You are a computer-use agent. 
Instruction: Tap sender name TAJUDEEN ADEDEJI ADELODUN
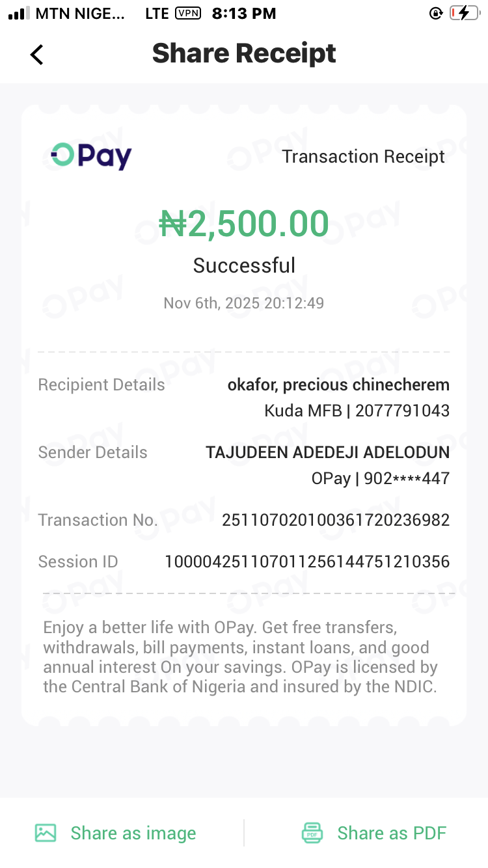tap(327, 452)
